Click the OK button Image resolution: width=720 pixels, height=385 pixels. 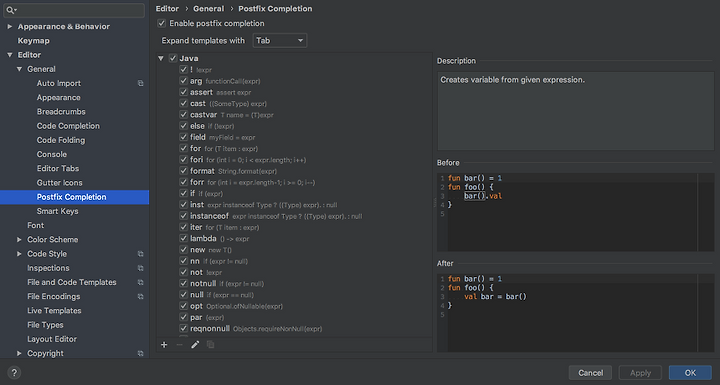tap(690, 373)
